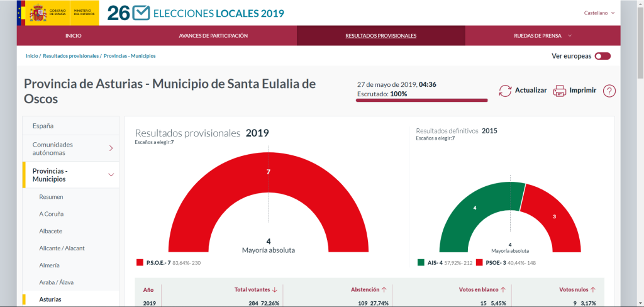Screen dimensions: 644x307
Task: Collapse the Provincias - Municipios section
Action: pos(111,175)
